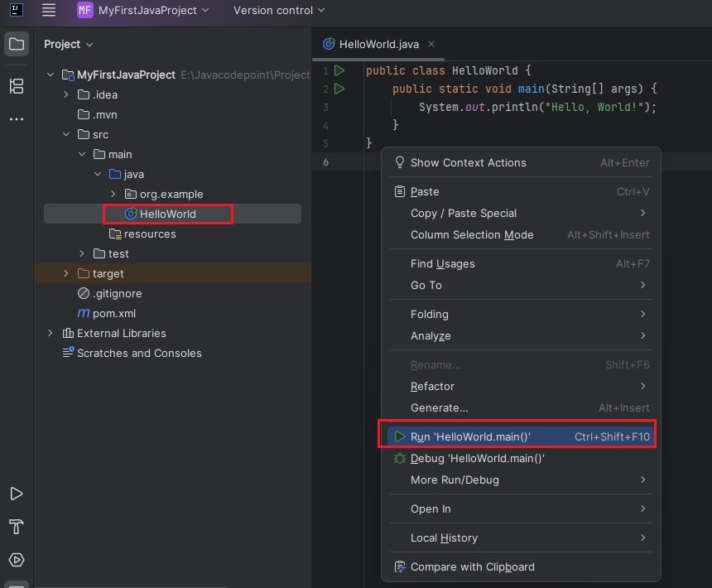Screen dimensions: 712x588
Task: Expand the .idea folder
Action: [x=66, y=94]
